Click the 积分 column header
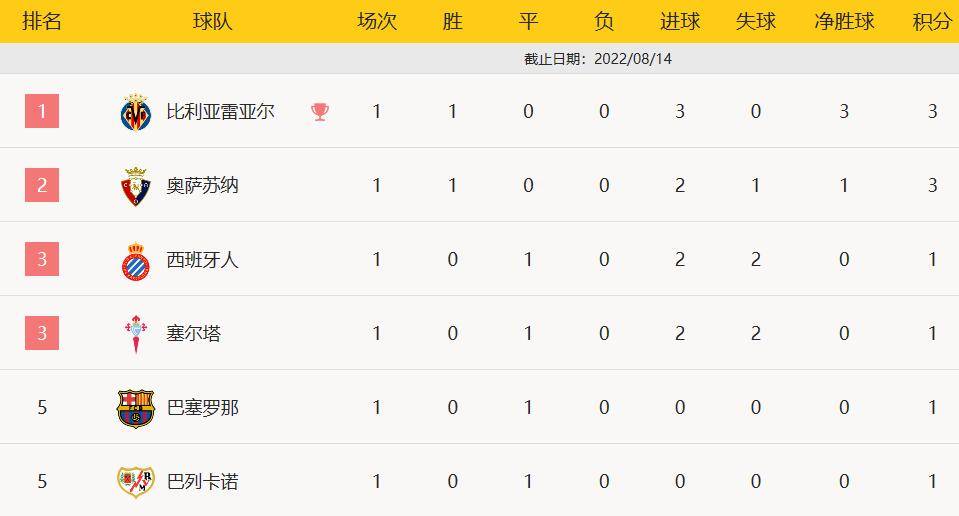Viewport: 959px width, 516px height. 933,21
